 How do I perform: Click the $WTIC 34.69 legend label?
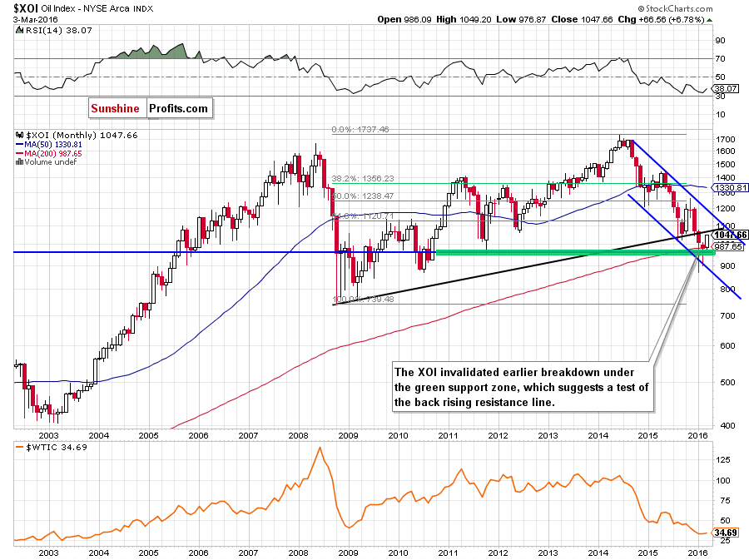pyautogui.click(x=52, y=448)
